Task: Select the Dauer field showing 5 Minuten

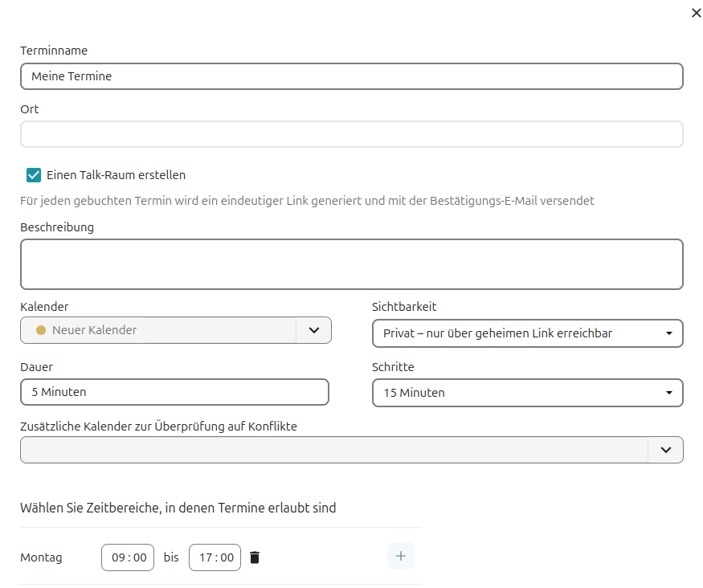Action: [x=174, y=392]
